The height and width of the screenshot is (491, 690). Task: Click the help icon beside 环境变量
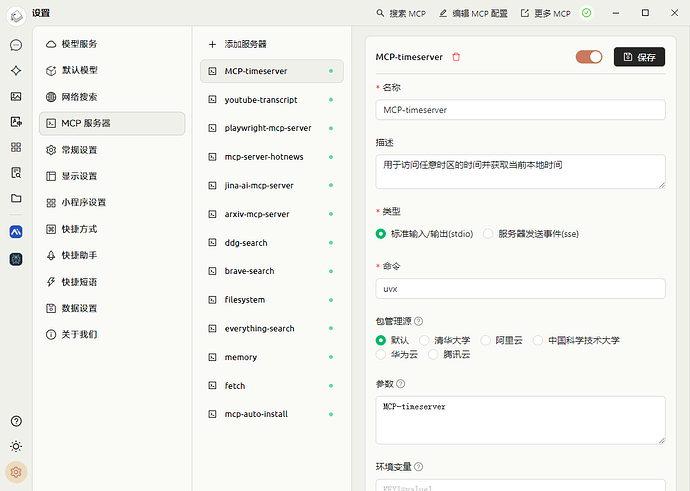[x=418, y=466]
